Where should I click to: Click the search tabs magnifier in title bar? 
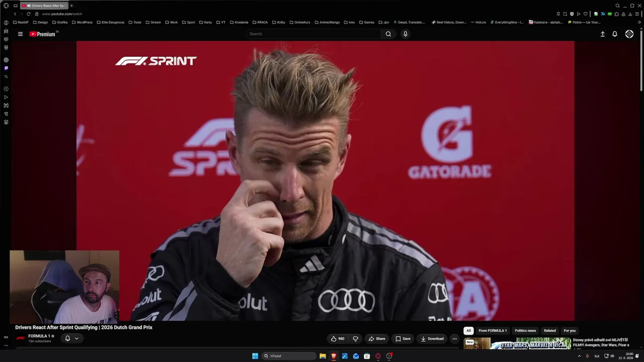click(618, 6)
